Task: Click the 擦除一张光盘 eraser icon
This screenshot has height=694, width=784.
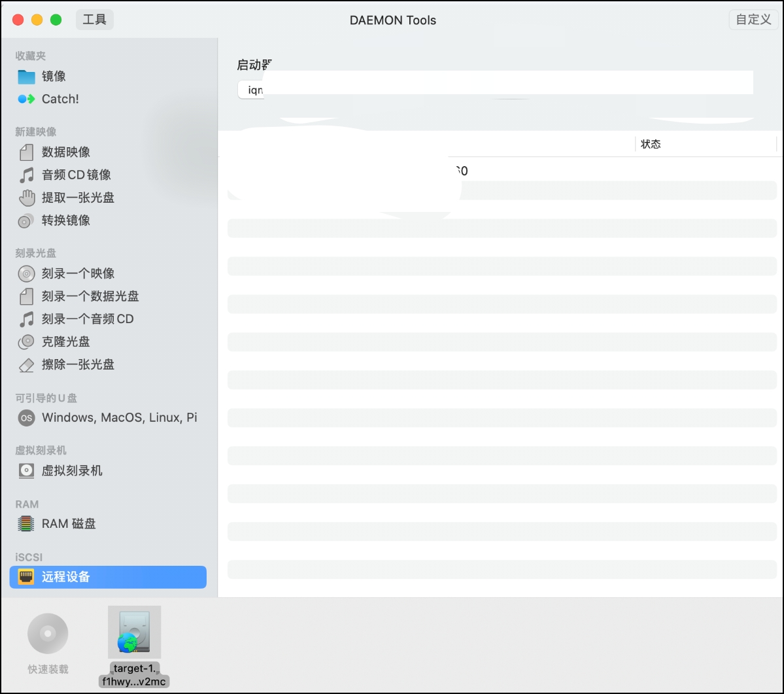Action: (x=26, y=365)
